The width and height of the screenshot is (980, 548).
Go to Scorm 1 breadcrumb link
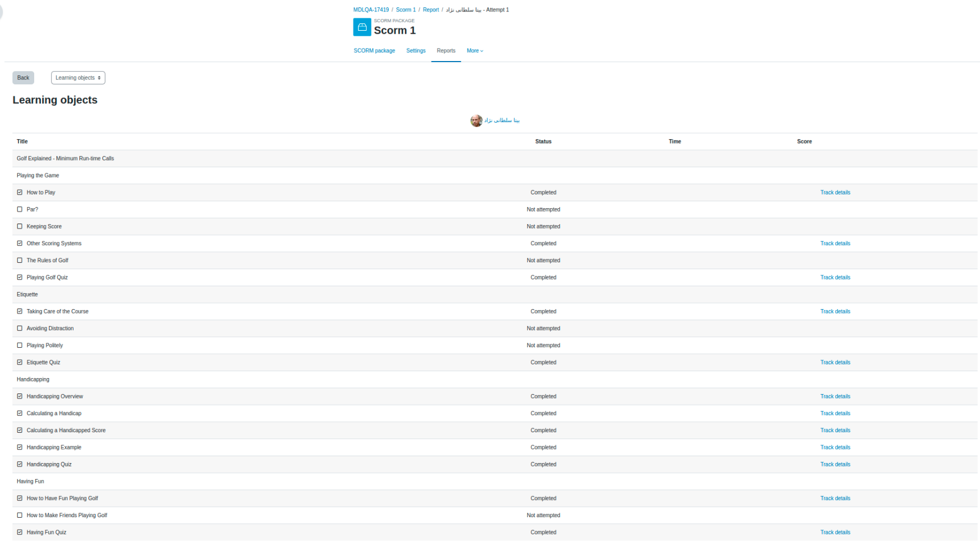[x=406, y=10]
